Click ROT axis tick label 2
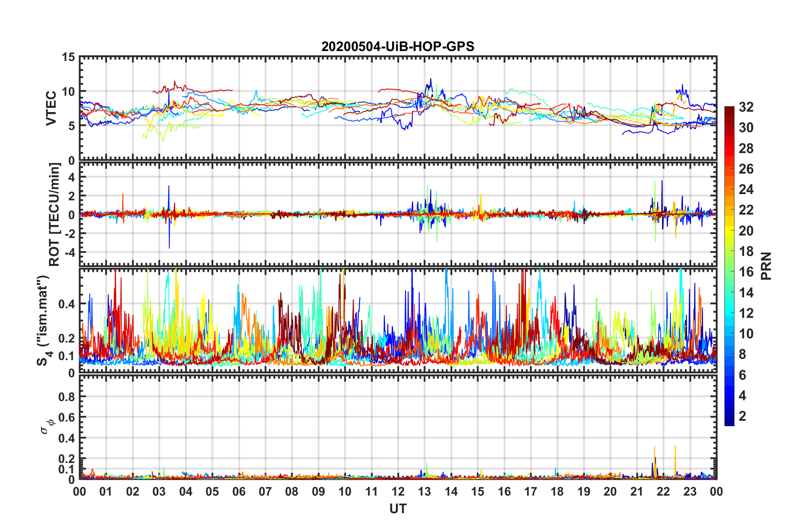The height and width of the screenshot is (532, 796). tap(72, 196)
